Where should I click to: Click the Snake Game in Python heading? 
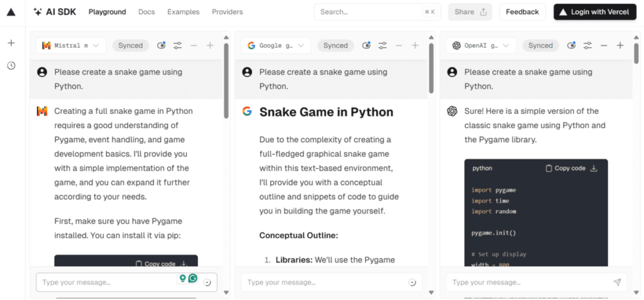[x=326, y=112]
